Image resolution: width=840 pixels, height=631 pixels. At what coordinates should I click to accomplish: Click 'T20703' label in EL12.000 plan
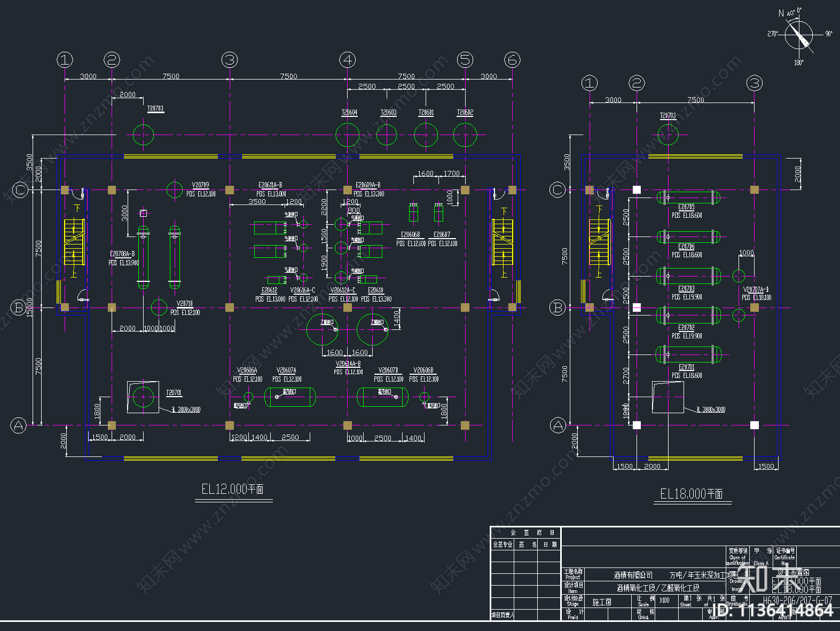(x=155, y=108)
